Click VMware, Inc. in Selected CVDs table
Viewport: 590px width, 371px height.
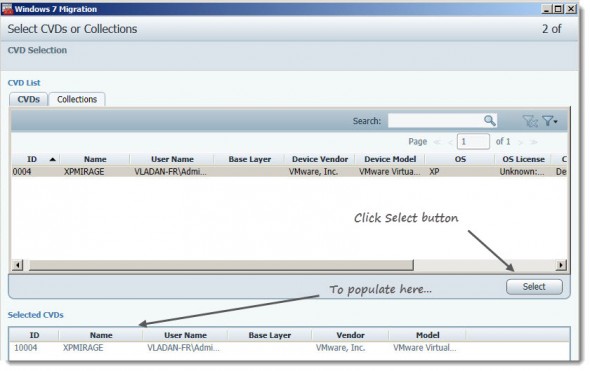[340, 348]
